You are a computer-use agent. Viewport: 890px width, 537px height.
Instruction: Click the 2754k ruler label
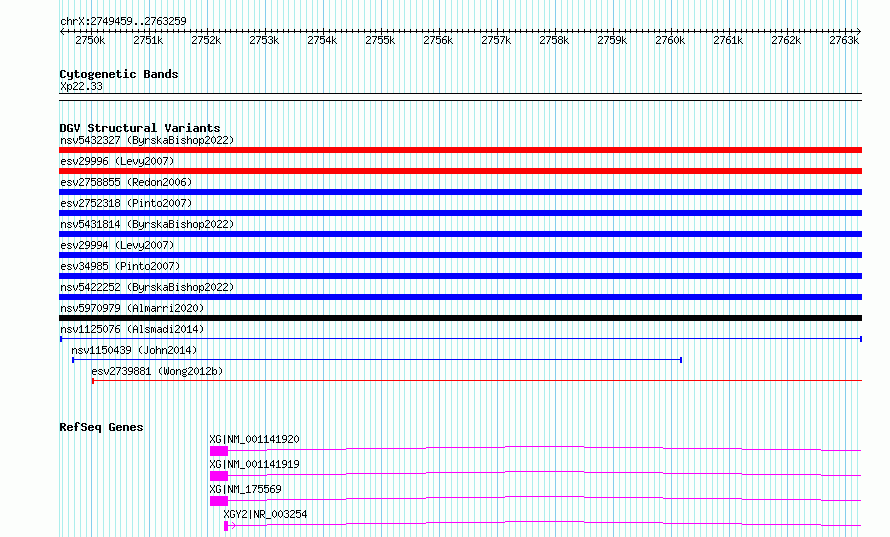322,40
